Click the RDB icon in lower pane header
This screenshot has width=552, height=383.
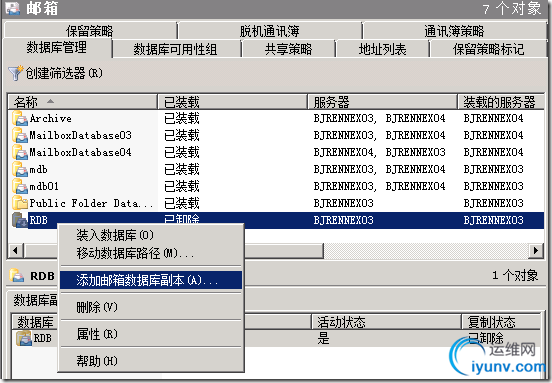pyautogui.click(x=17, y=275)
